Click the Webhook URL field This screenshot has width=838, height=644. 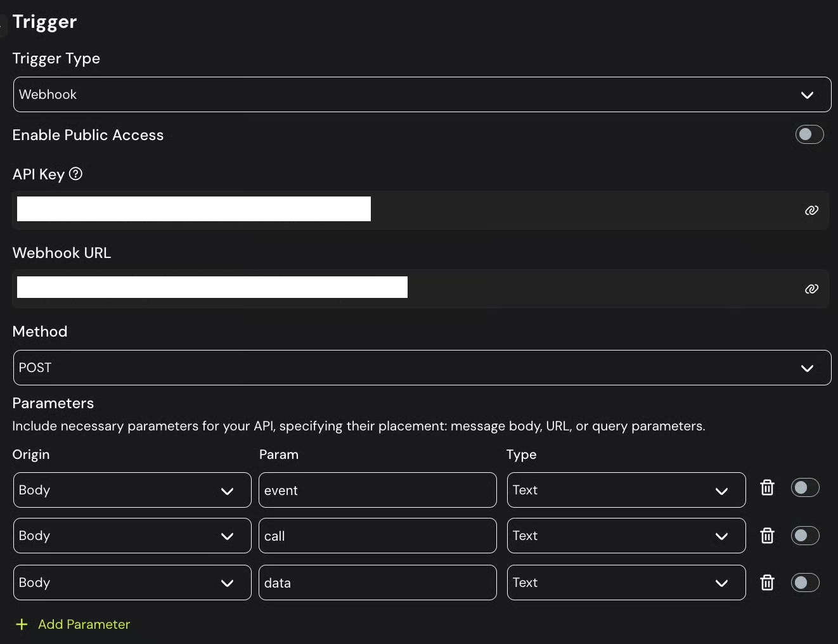(x=406, y=288)
